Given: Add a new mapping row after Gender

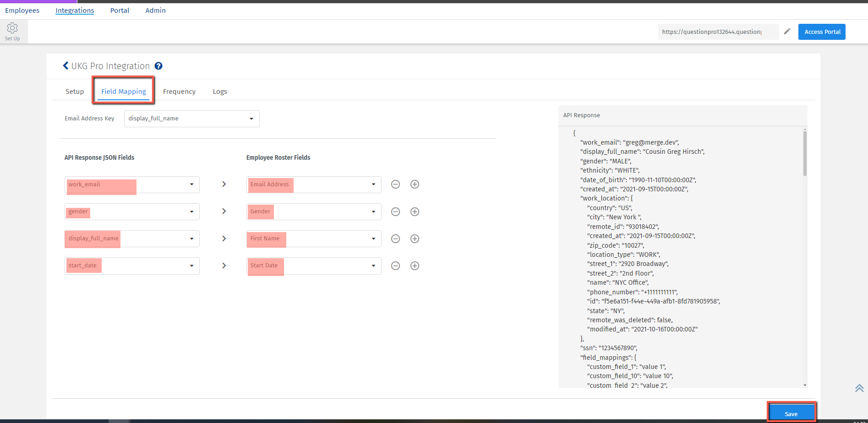Looking at the screenshot, I should click(415, 211).
